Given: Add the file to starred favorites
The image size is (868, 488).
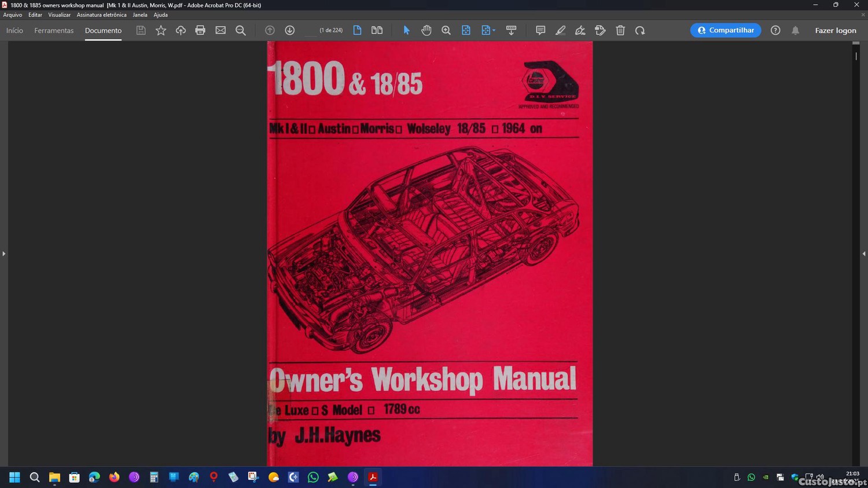Looking at the screenshot, I should tap(161, 30).
